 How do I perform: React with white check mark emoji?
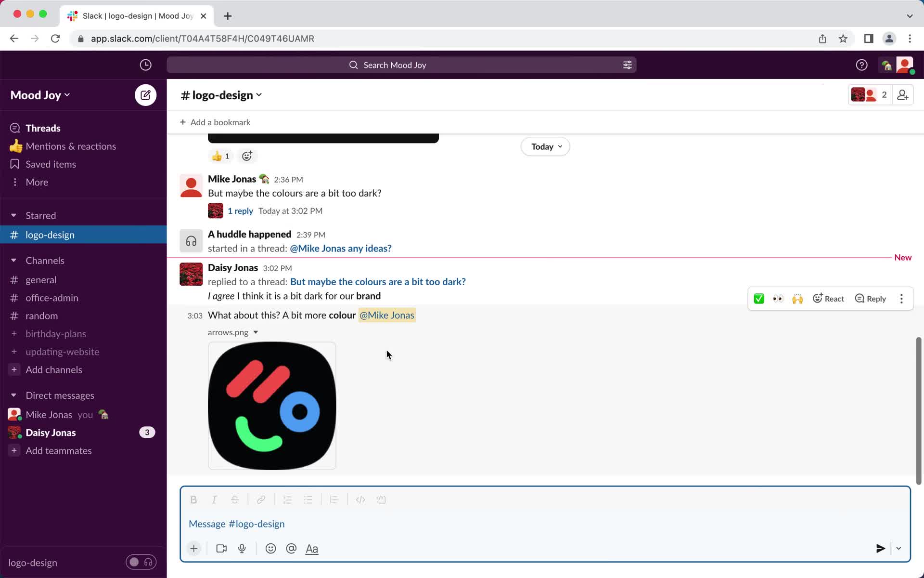(x=759, y=299)
